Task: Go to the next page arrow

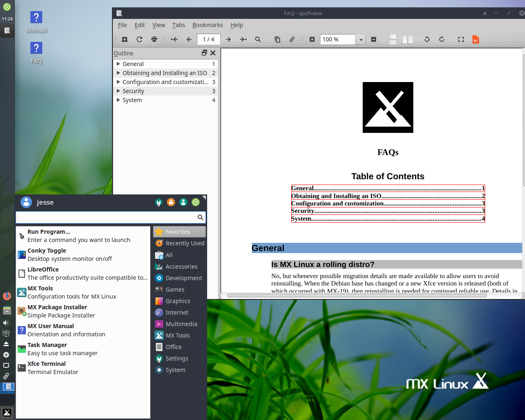Action: (228, 39)
